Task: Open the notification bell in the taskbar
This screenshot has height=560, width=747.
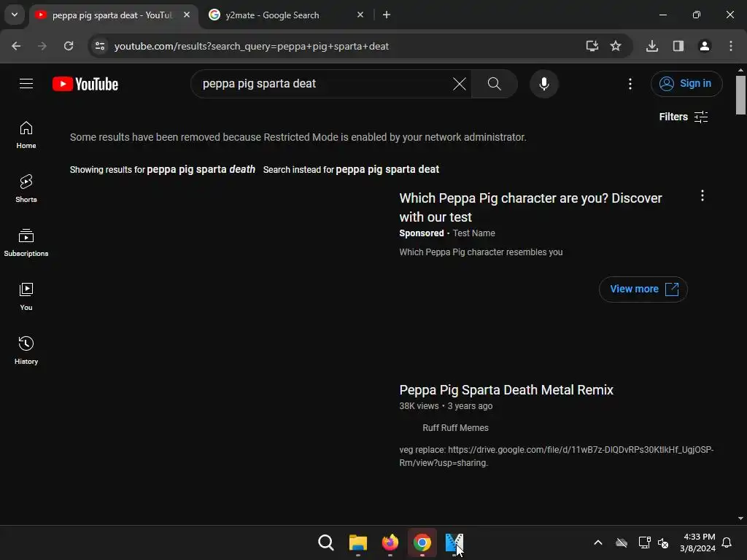Action: 727,542
